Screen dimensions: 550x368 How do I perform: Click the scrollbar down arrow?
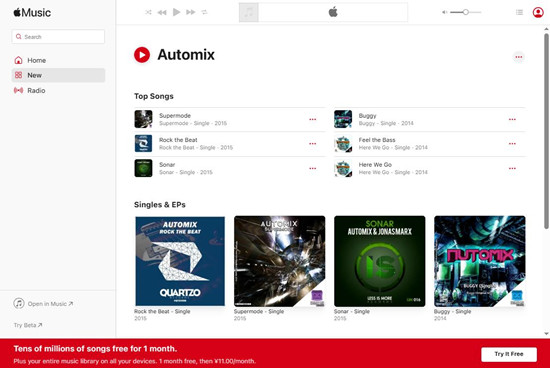[x=546, y=334]
